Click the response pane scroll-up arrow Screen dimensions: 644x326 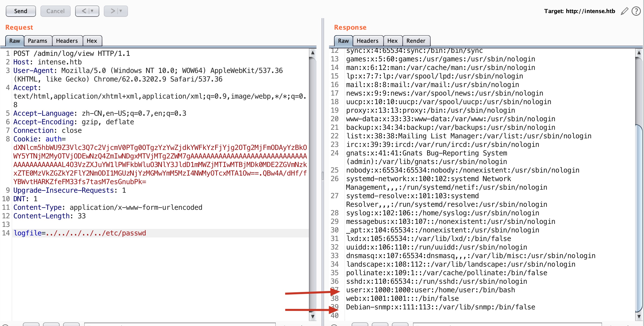(639, 53)
